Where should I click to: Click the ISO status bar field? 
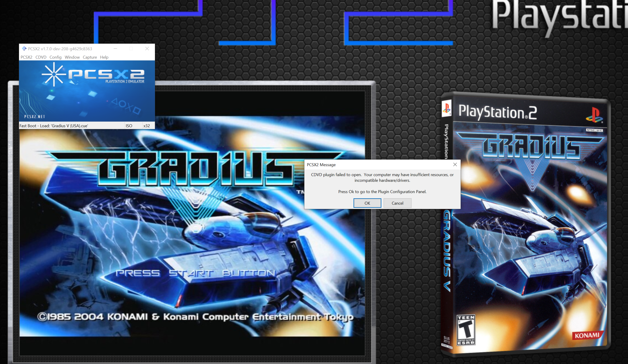[x=129, y=126]
